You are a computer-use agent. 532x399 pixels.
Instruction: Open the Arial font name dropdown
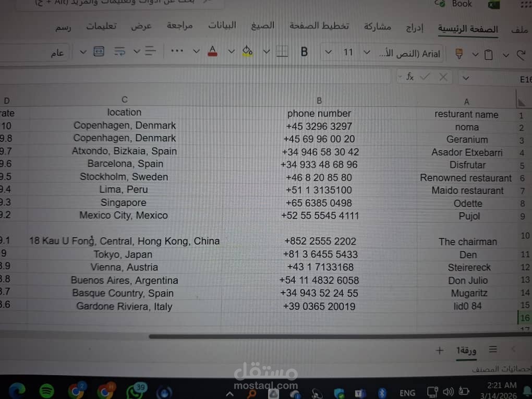pos(367,52)
